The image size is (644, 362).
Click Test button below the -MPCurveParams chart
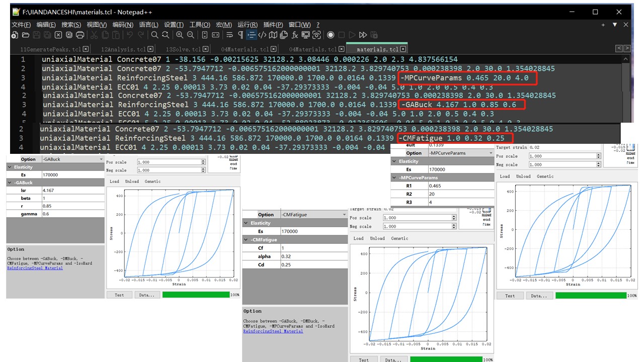click(x=510, y=296)
